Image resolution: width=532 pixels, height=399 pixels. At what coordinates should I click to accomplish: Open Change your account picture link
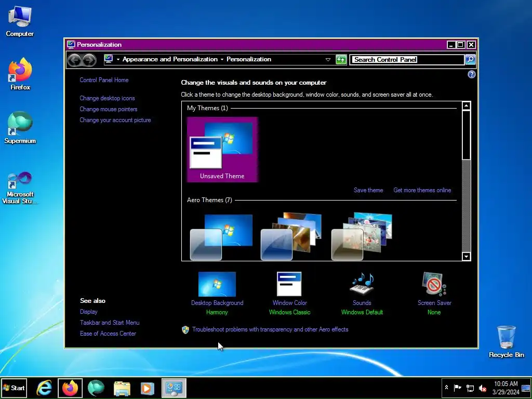115,120
